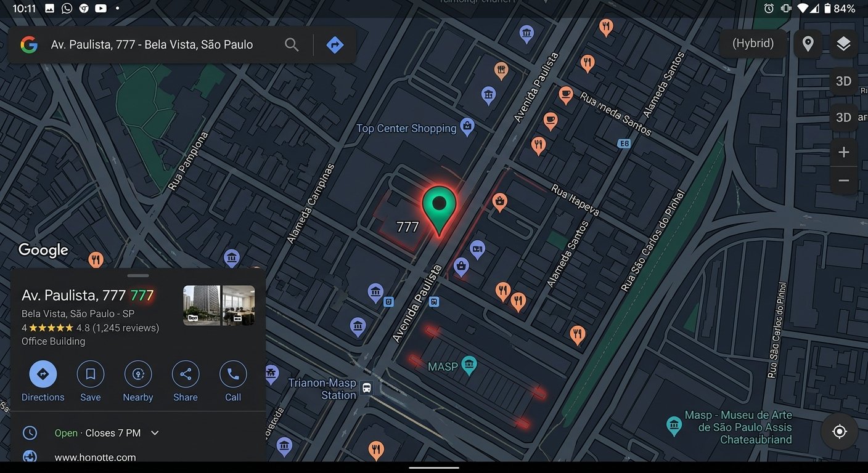The width and height of the screenshot is (868, 473).
Task: Select the Top Center Shopping map label
Action: (x=406, y=128)
